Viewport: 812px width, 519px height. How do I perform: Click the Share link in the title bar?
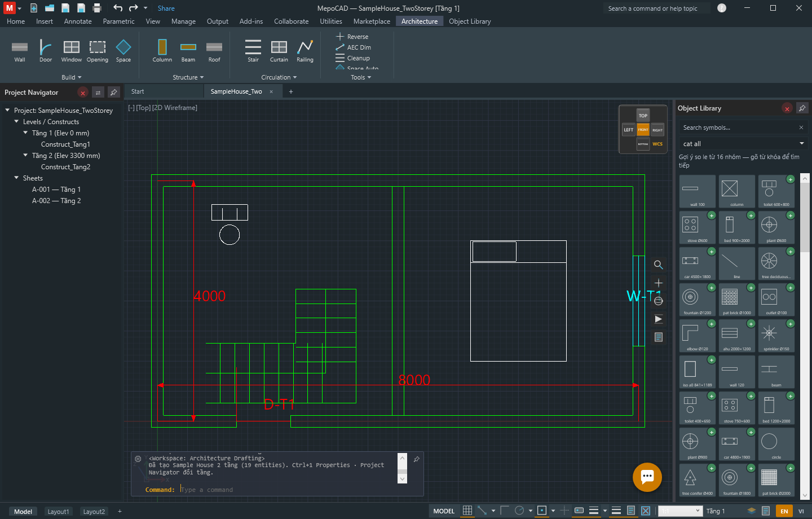(166, 8)
